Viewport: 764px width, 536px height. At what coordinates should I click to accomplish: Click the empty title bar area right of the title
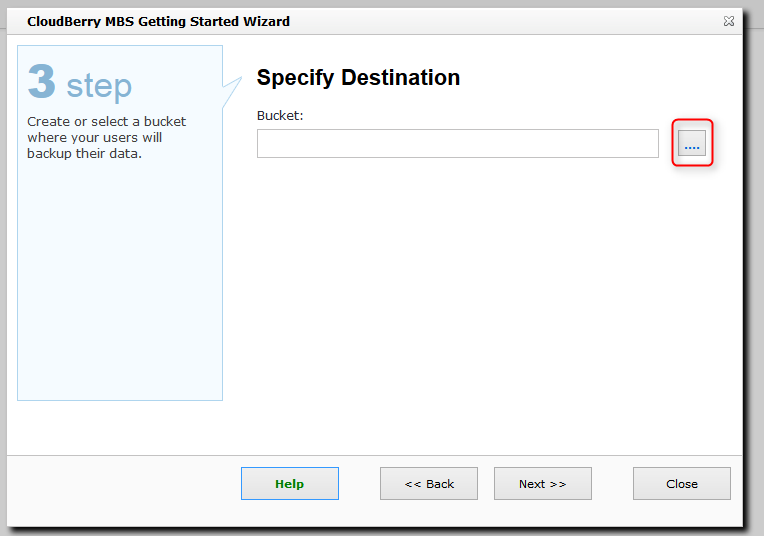500,21
